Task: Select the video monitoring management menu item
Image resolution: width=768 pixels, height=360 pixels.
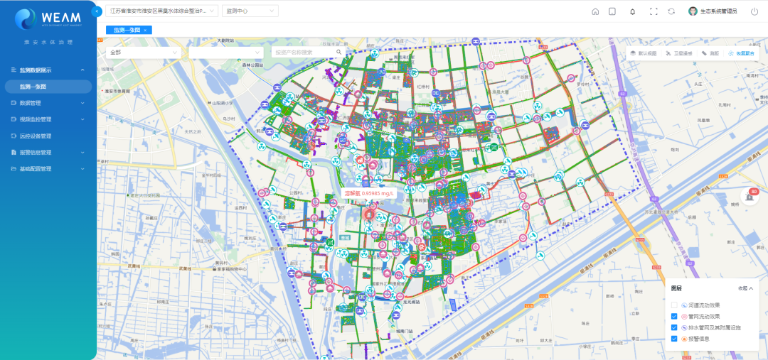Action: [48, 119]
